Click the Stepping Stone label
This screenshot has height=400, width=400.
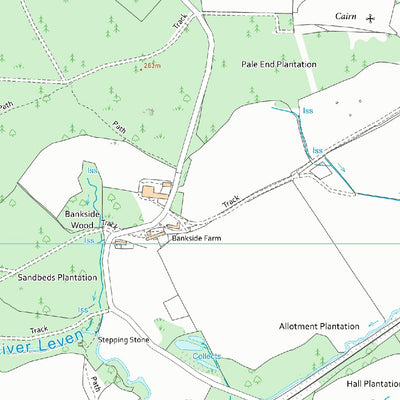[123, 340]
